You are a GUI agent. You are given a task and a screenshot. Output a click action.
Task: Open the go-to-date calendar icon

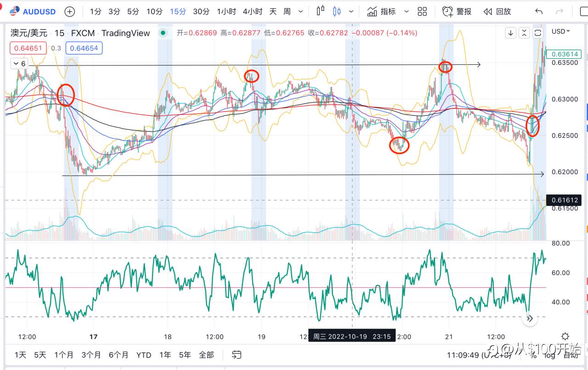(237, 355)
